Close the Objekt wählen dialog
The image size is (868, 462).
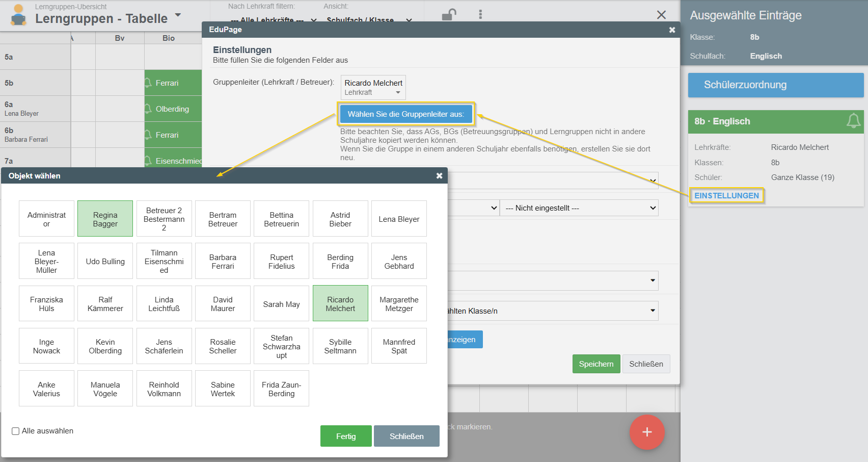click(x=439, y=176)
